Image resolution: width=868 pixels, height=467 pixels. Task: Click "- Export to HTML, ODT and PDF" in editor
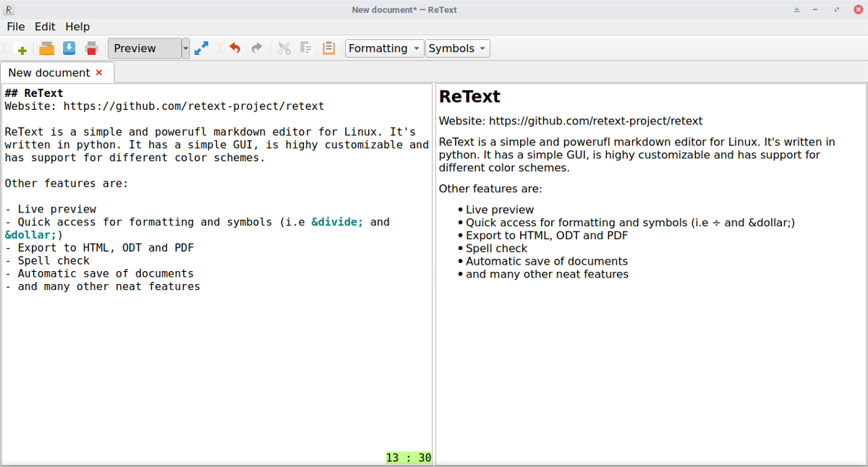tap(99, 248)
